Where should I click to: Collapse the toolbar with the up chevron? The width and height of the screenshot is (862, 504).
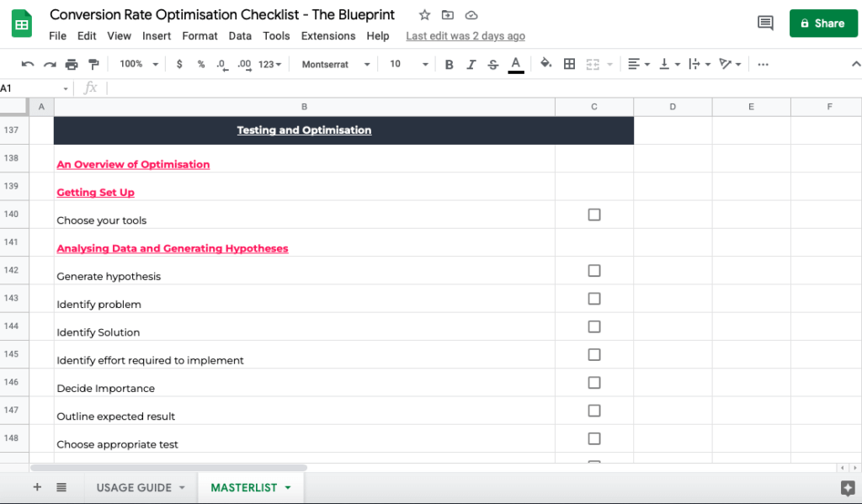click(856, 64)
